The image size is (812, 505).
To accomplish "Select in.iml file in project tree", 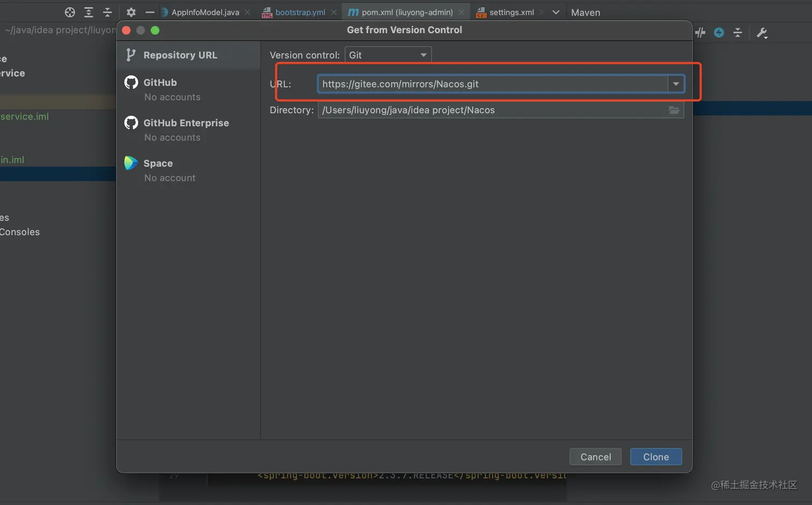I will point(12,160).
